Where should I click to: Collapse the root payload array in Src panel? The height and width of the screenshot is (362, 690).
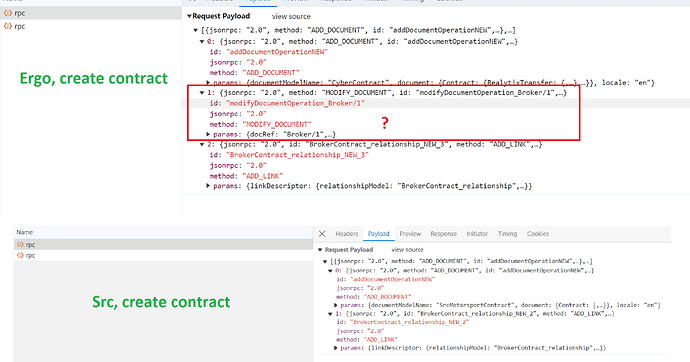(x=325, y=261)
